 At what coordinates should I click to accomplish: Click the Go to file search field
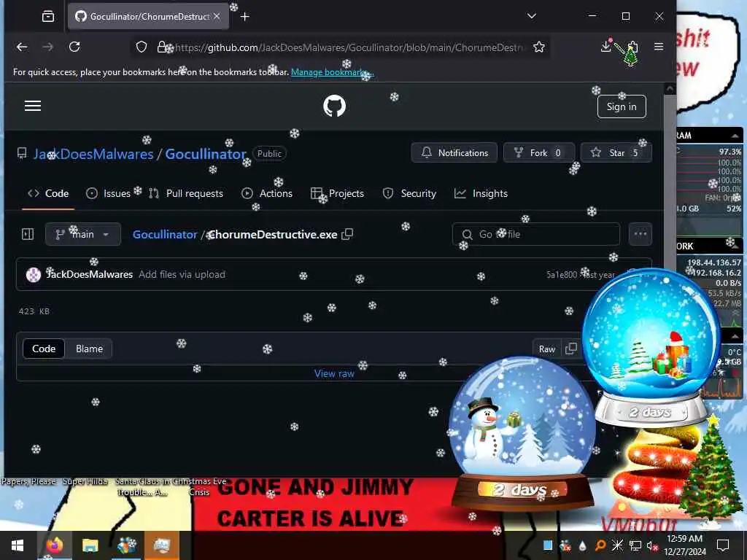click(536, 234)
